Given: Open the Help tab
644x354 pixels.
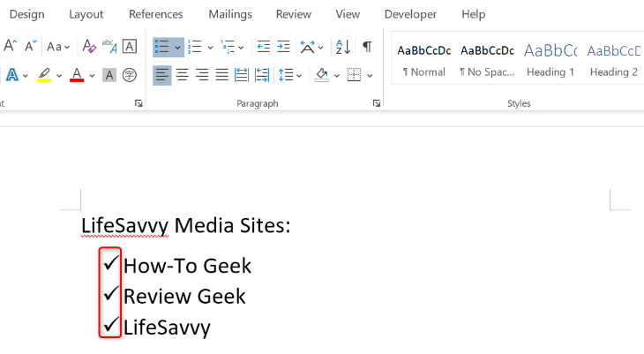Looking at the screenshot, I should (x=474, y=14).
